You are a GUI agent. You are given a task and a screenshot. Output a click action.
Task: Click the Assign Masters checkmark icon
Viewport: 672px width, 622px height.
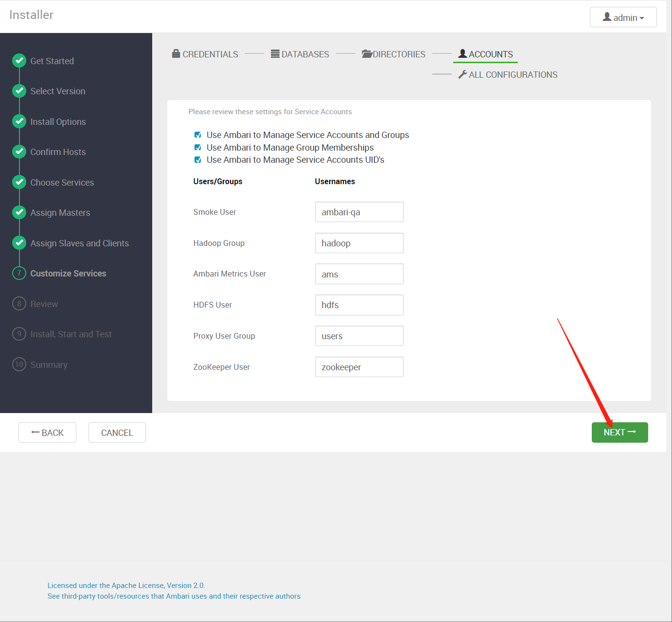[19, 212]
